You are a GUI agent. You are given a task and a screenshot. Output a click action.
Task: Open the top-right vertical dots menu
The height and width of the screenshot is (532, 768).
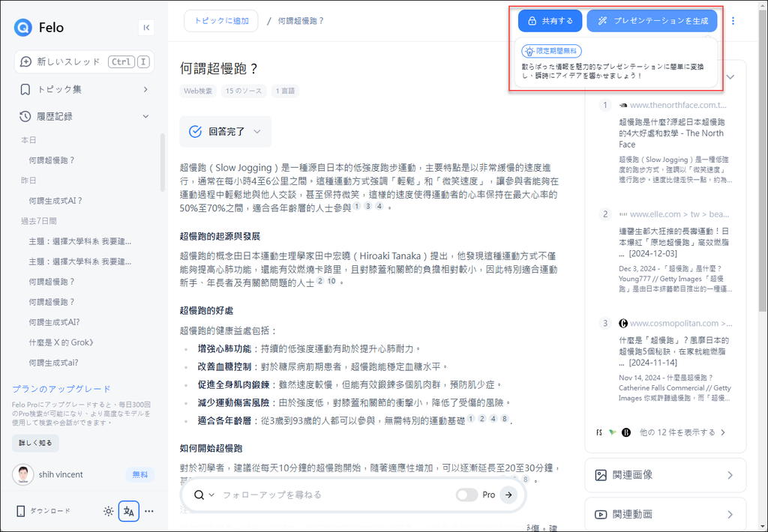pyautogui.click(x=733, y=21)
